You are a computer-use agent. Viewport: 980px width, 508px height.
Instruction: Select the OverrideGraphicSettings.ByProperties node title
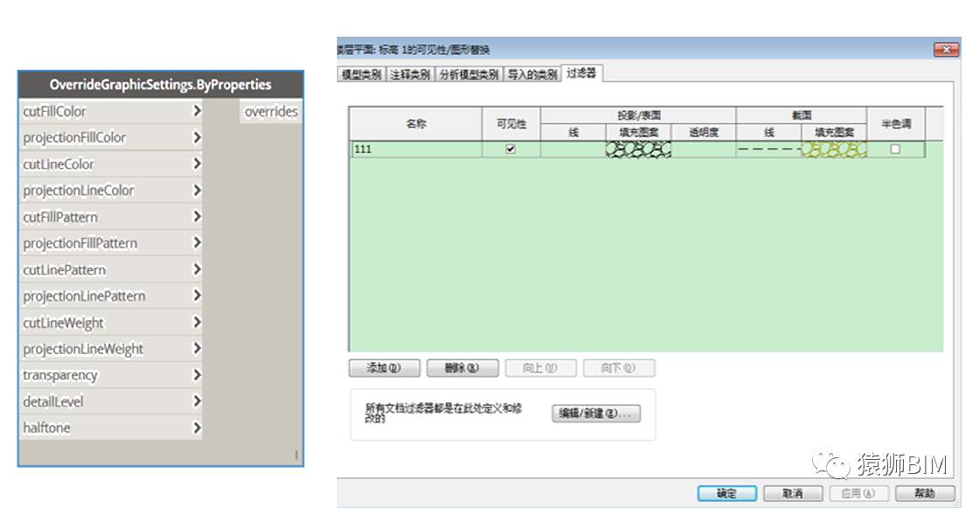pyautogui.click(x=161, y=84)
